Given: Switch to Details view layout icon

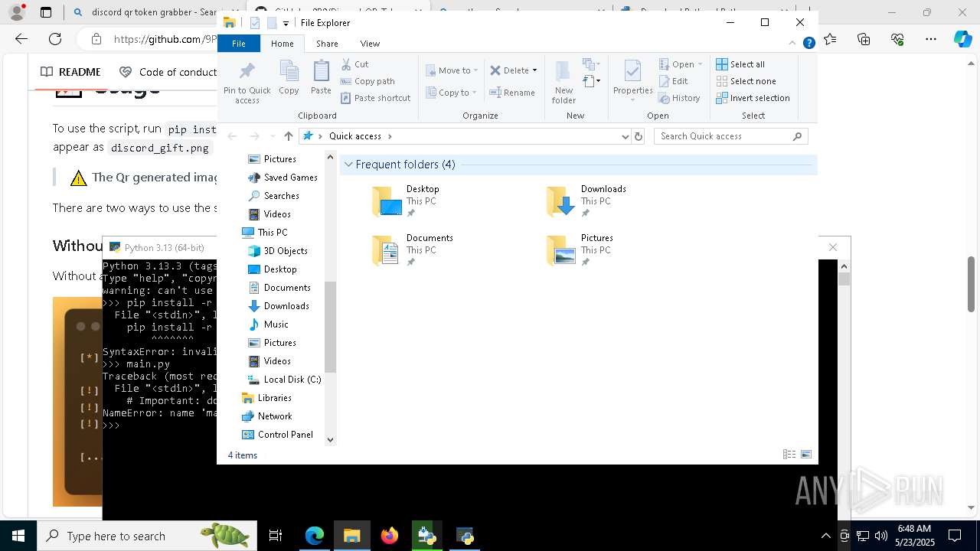Looking at the screenshot, I should click(x=789, y=455).
